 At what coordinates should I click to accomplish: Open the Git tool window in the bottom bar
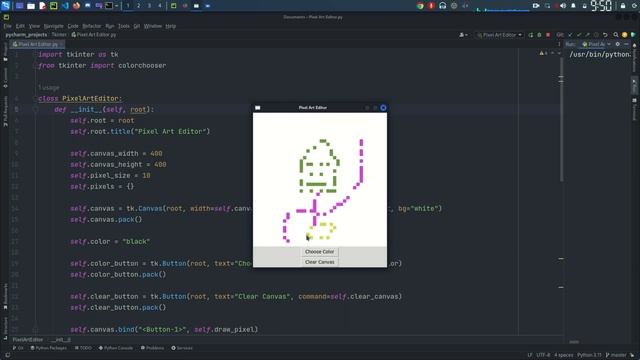coord(18,348)
